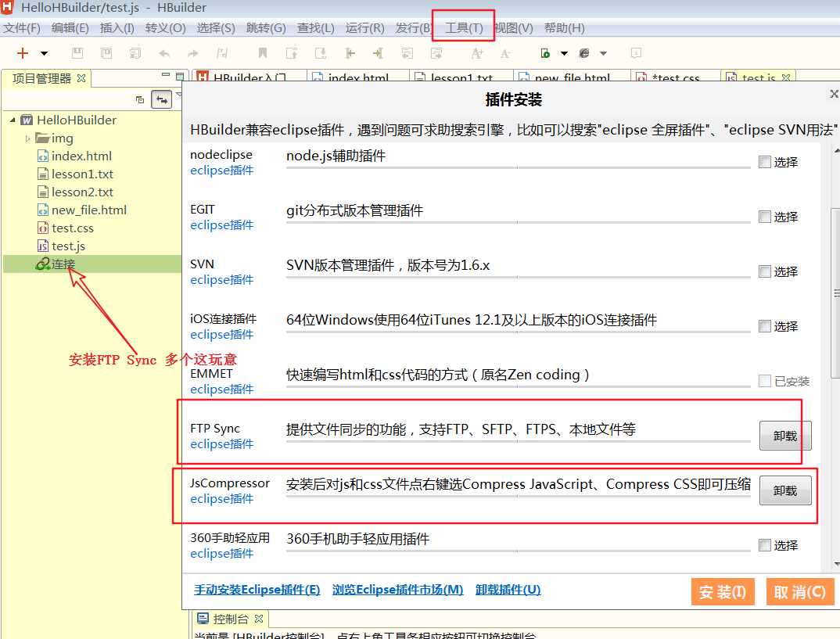Open the 运行(R) menu
Screen dimensions: 840x639
pyautogui.click(x=364, y=28)
